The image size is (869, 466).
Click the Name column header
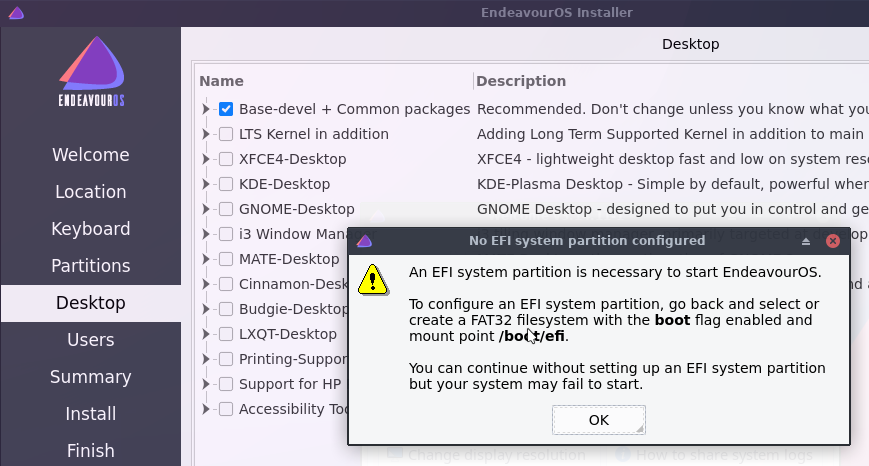pos(222,81)
